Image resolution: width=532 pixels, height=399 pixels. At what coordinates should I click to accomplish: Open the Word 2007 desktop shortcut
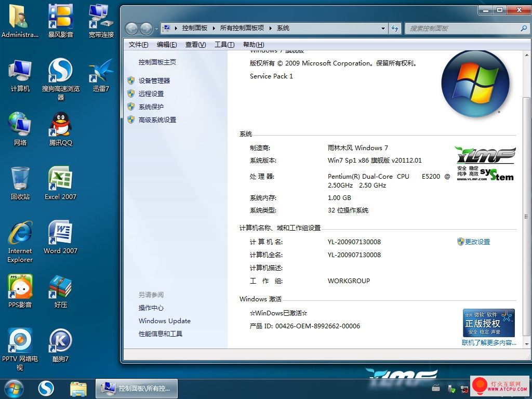60,237
